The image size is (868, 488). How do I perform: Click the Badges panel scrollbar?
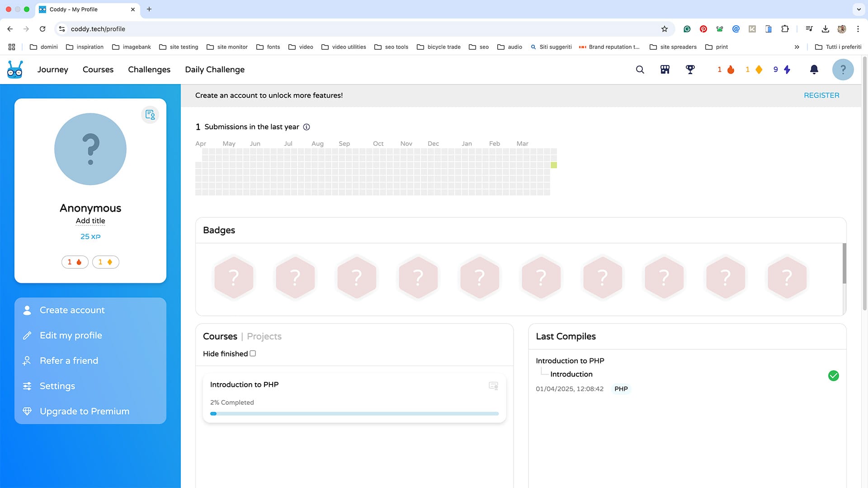844,264
